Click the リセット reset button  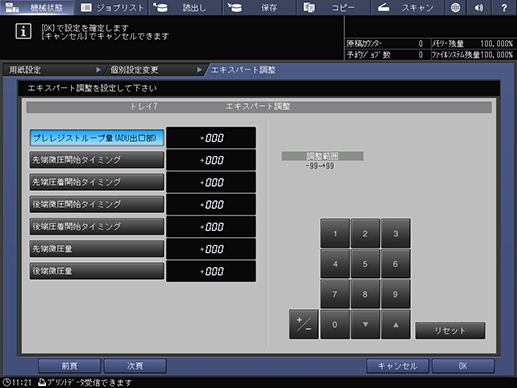point(450,330)
